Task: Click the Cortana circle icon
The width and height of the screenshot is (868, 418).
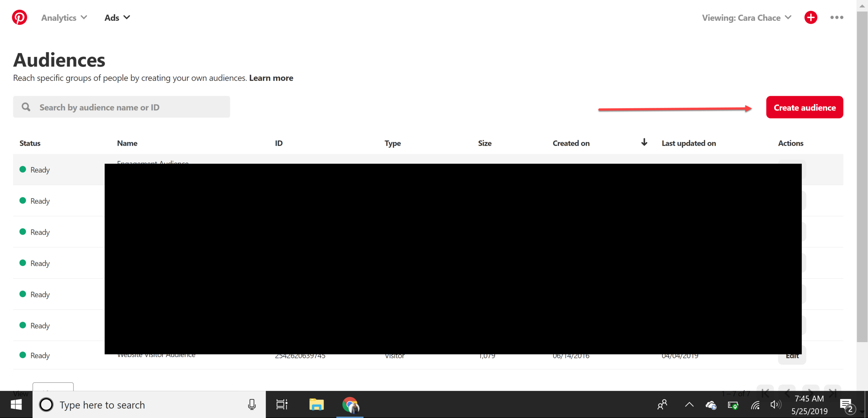Action: tap(46, 404)
